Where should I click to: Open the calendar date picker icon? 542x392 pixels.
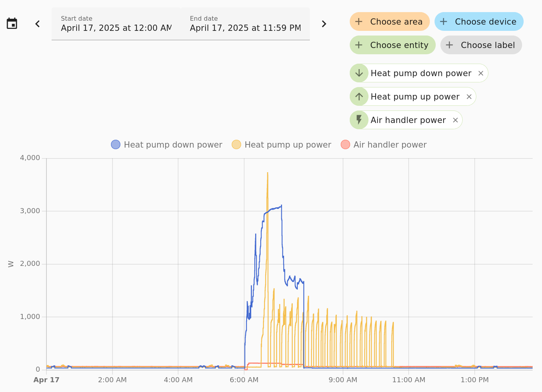[x=12, y=23]
